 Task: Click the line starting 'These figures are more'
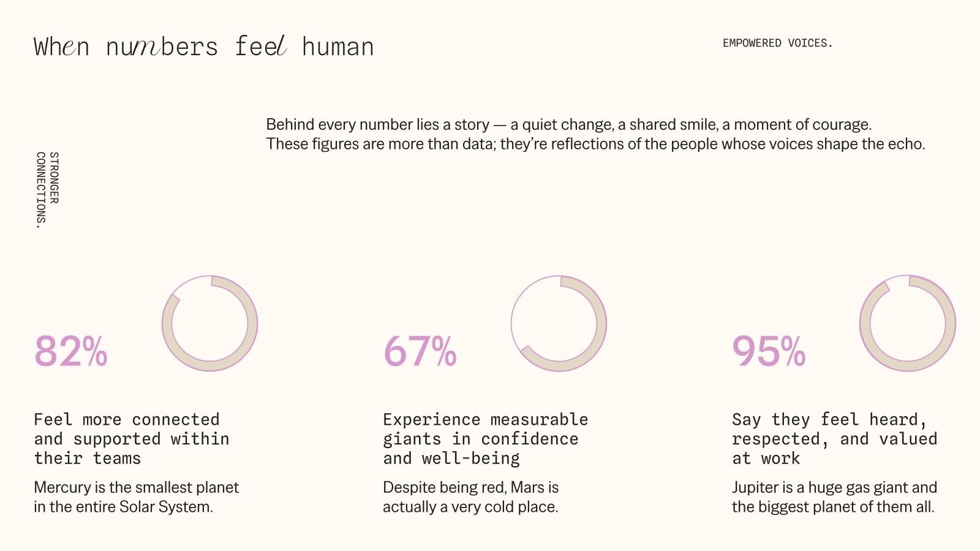coord(595,144)
